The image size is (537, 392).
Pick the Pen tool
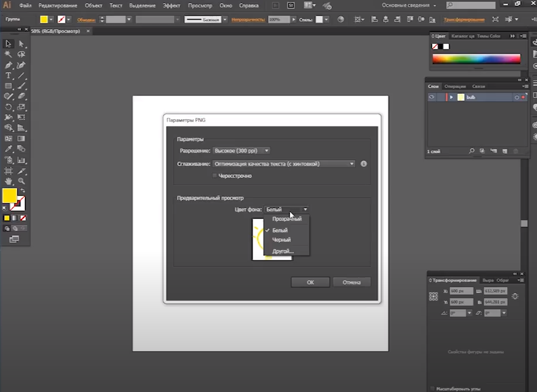point(8,65)
